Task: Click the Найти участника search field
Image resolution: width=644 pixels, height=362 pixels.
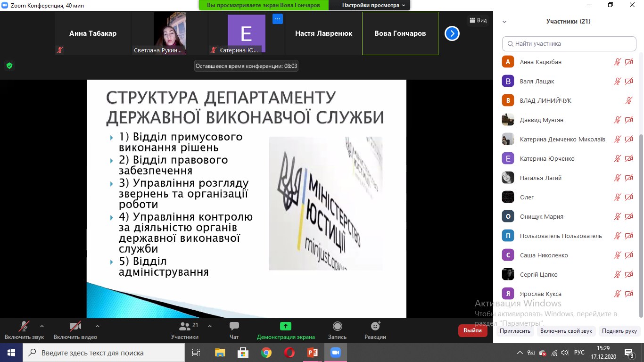Action: pyautogui.click(x=569, y=44)
